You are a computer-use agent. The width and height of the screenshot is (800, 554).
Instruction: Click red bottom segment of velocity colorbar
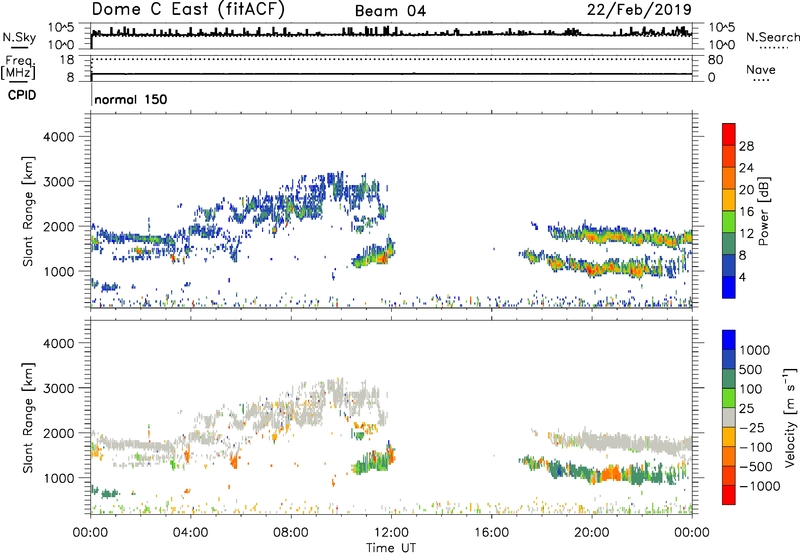[729, 495]
